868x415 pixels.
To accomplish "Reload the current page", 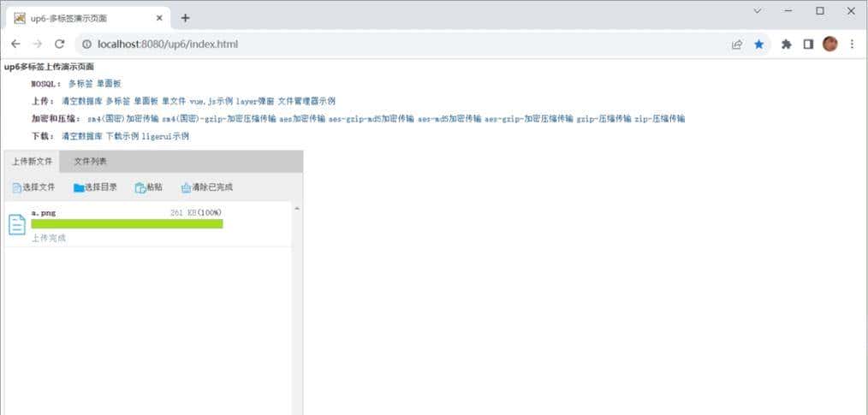I will click(60, 44).
